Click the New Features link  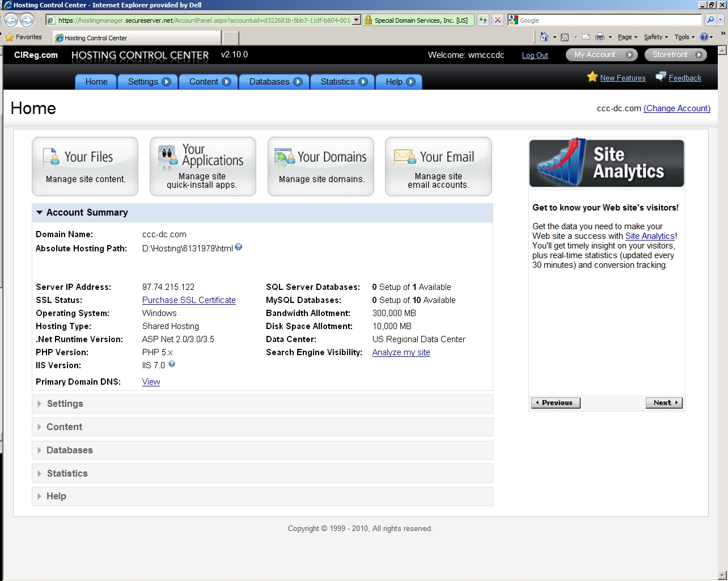(623, 78)
